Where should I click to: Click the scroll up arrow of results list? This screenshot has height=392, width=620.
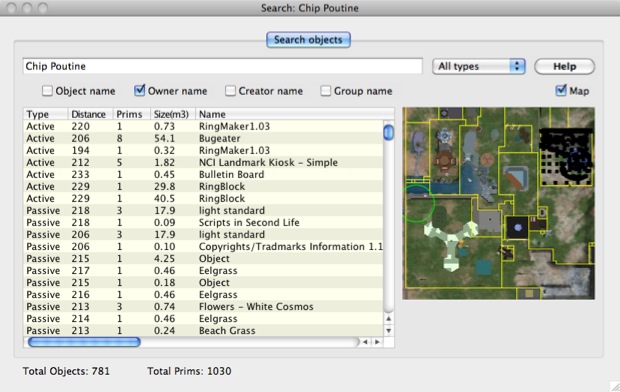[389, 318]
